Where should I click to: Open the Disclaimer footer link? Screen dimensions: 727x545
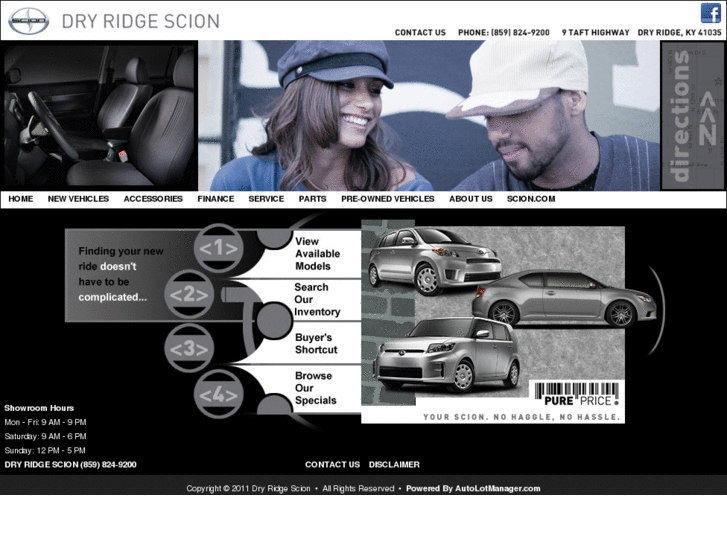(394, 465)
